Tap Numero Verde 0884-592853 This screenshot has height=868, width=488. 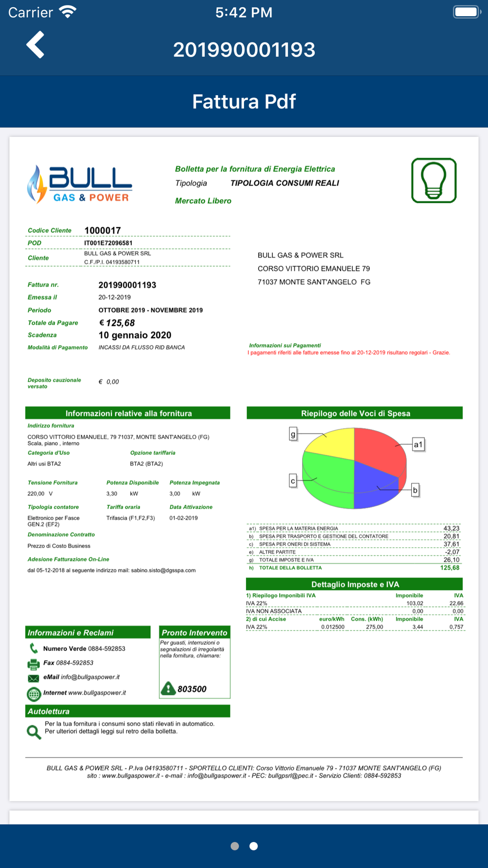(x=84, y=649)
